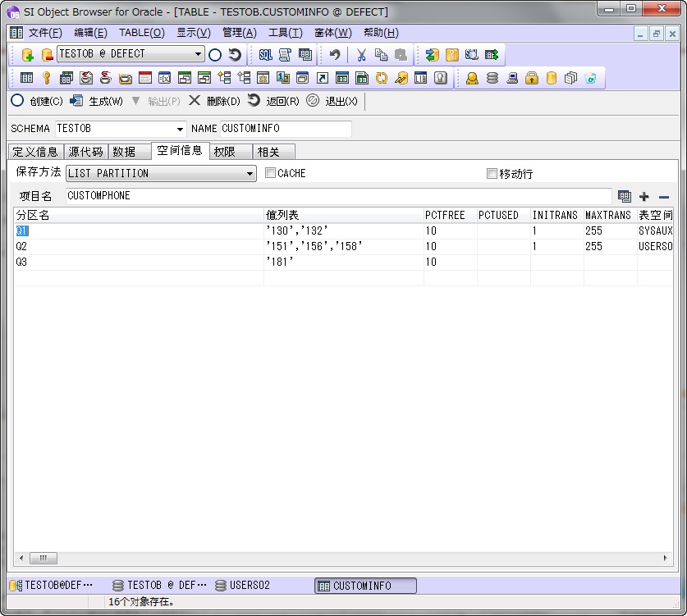Click the tree icon with yellow diamond
This screenshot has height=616, width=687.
pyautogui.click(x=224, y=78)
